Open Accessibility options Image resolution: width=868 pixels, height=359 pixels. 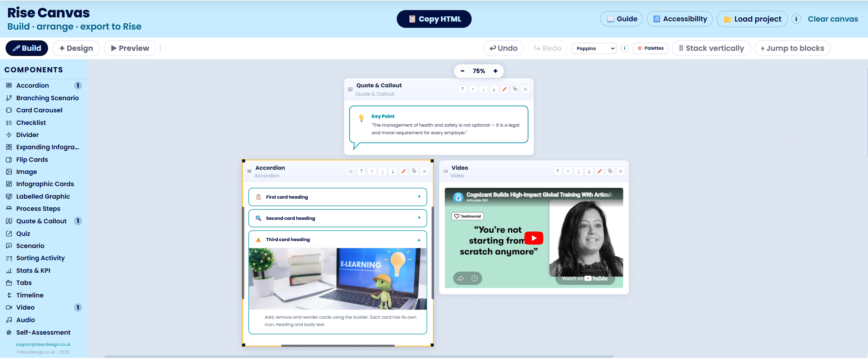tap(680, 19)
